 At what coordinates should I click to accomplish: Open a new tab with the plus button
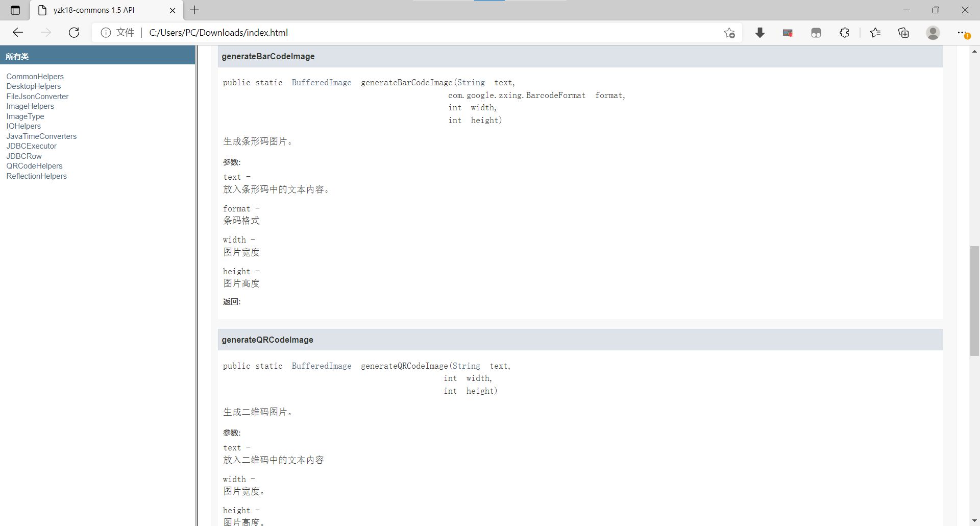(x=194, y=10)
